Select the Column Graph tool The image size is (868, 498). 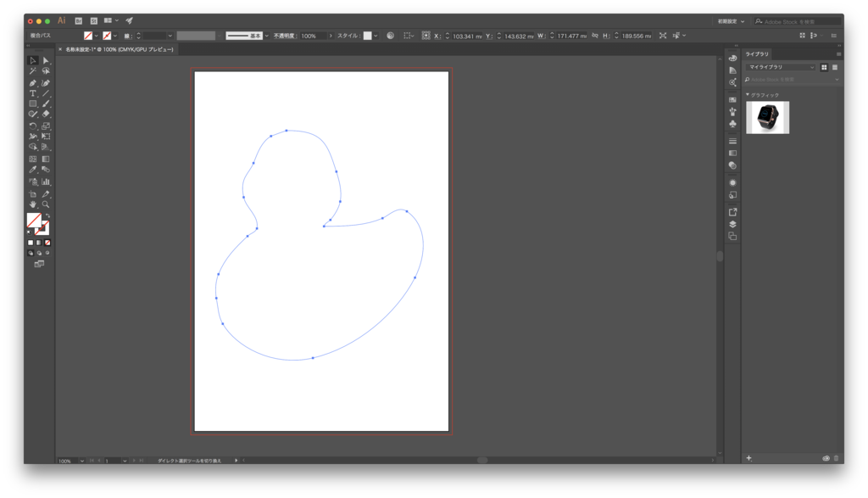[x=46, y=182]
